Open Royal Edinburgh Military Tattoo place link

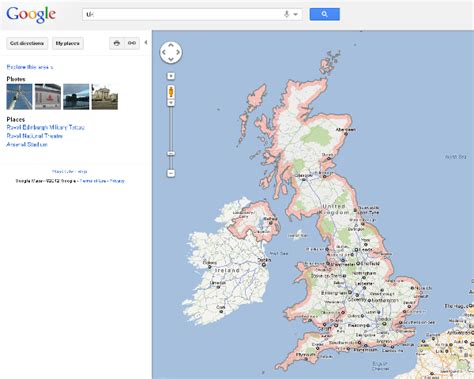pos(46,127)
